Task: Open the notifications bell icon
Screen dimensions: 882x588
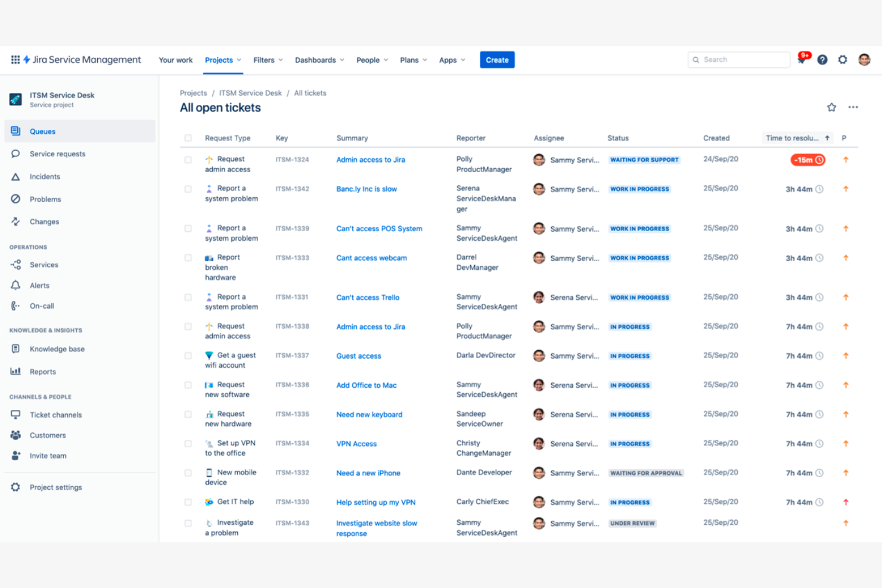Action: (x=802, y=60)
